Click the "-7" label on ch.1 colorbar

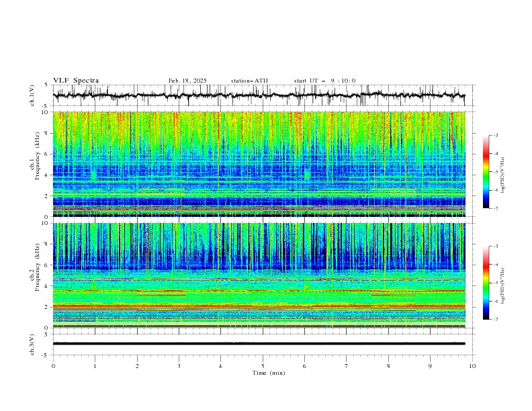495,208
